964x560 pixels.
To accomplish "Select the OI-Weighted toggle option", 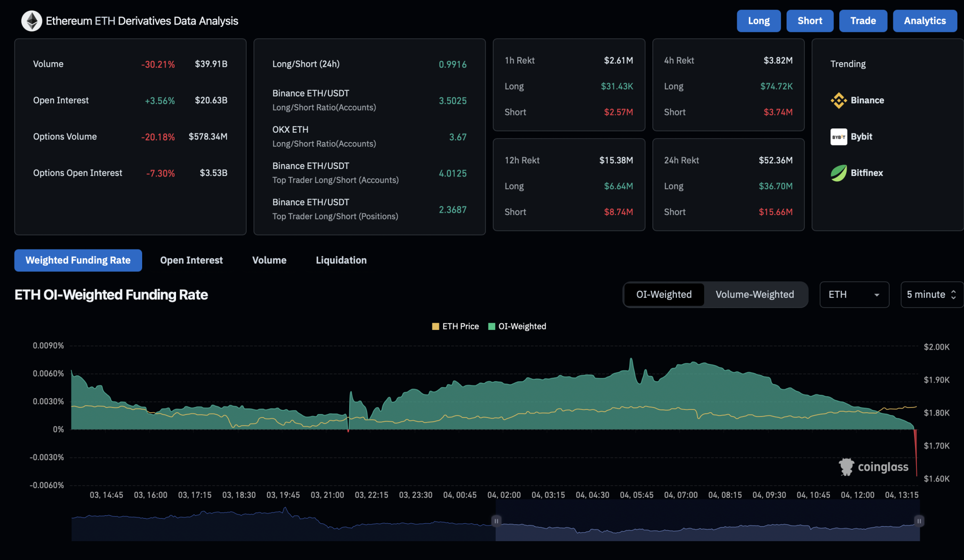I will (664, 295).
